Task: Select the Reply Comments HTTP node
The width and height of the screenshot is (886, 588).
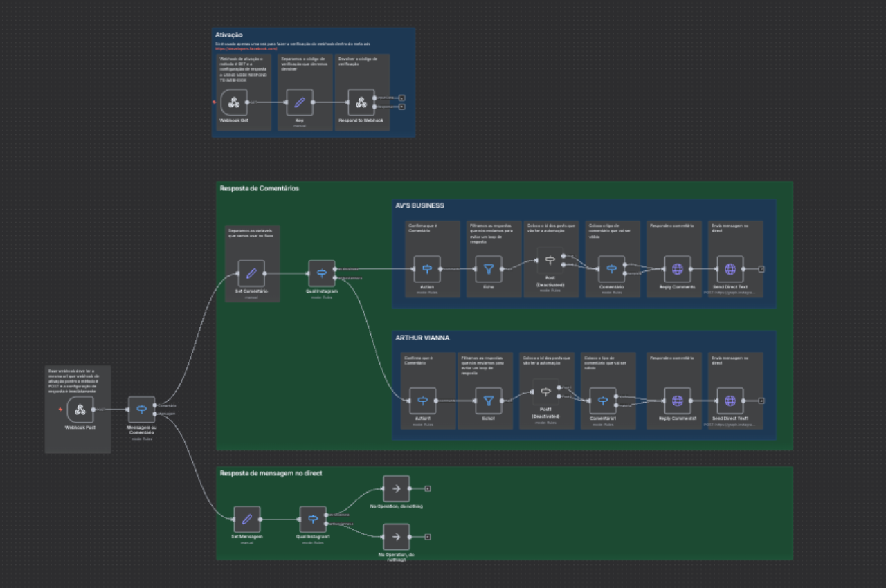Action: point(677,269)
